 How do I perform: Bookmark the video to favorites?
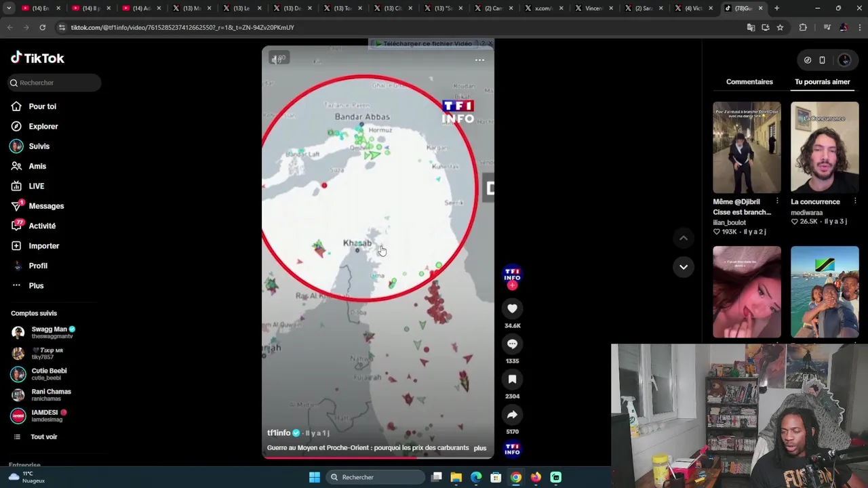(512, 379)
